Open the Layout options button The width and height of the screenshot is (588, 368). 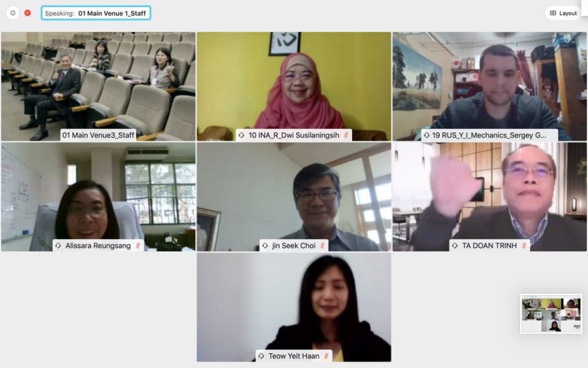[563, 13]
